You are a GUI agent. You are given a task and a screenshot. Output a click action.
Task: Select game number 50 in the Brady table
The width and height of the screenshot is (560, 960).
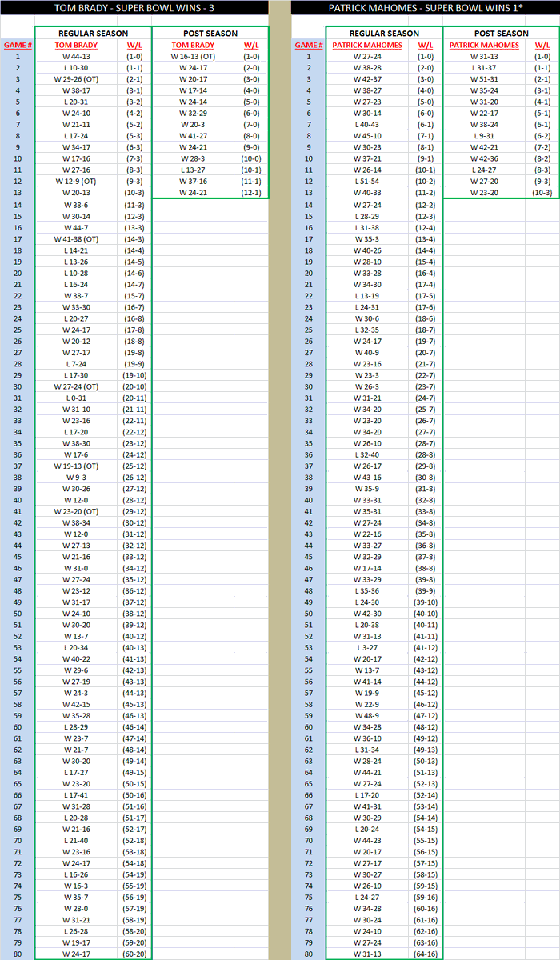[18, 614]
